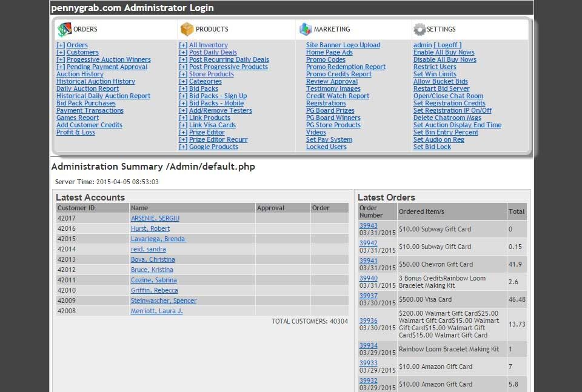
Task: Open Post Recurring Daily Deals
Action: pyautogui.click(x=229, y=59)
